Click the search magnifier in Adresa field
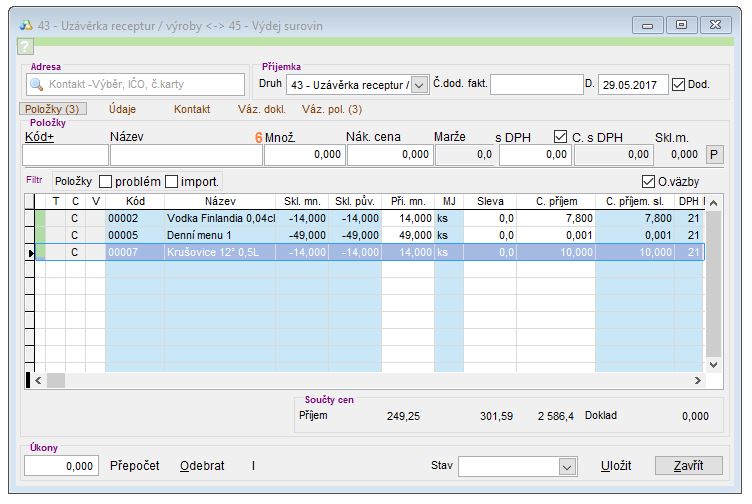Viewport: 752px width, 504px height. (x=37, y=85)
